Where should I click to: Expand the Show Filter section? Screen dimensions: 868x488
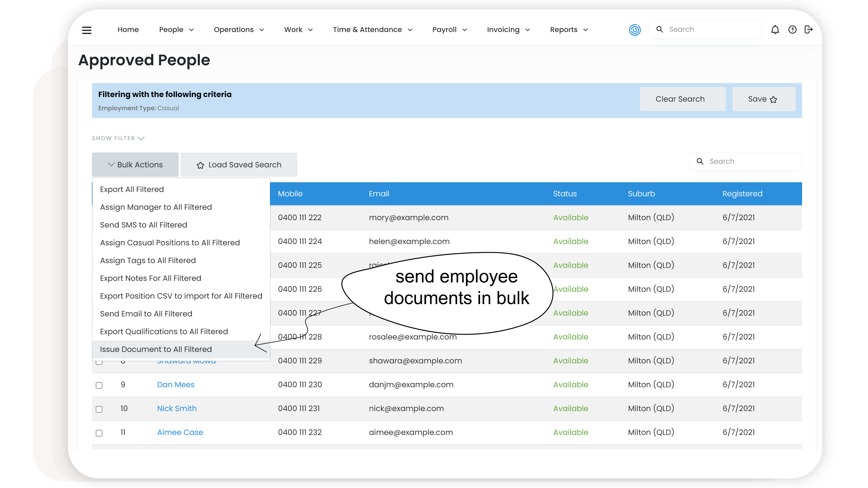click(x=118, y=138)
